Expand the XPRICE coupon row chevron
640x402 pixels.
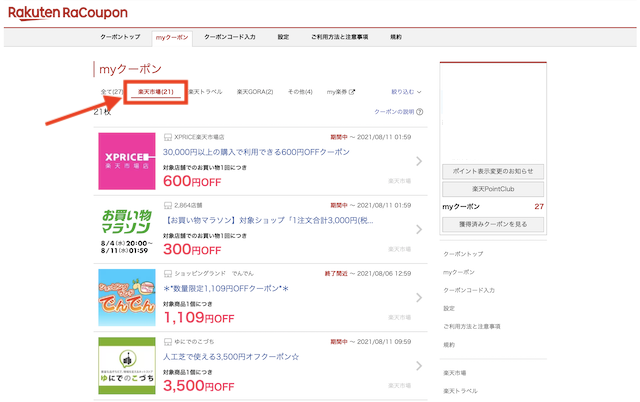[x=419, y=161]
